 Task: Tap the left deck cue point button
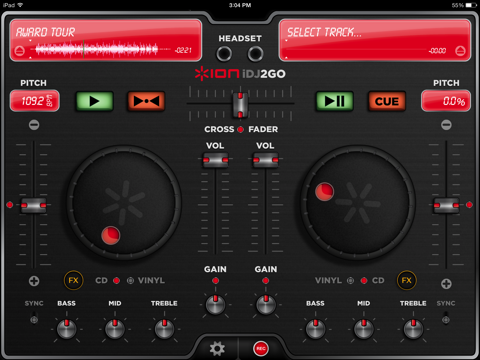[146, 101]
